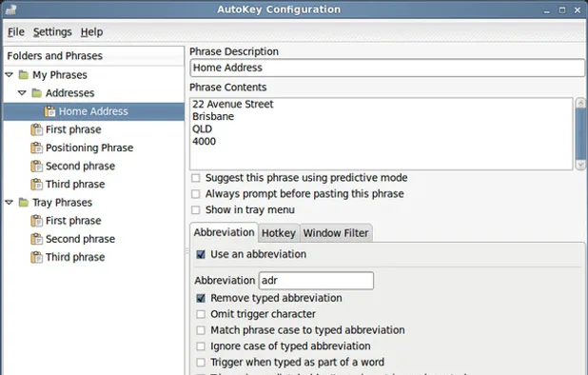This screenshot has height=375, width=588.
Task: Tick the Show in tray menu checkbox
Action: tap(196, 210)
